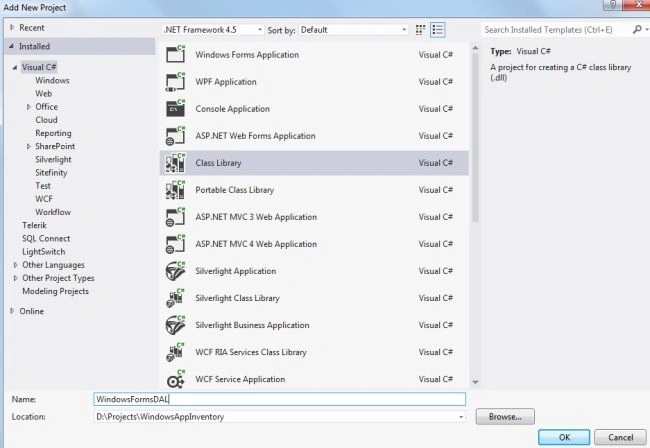Select the Silverlight Business Application text

252,325
